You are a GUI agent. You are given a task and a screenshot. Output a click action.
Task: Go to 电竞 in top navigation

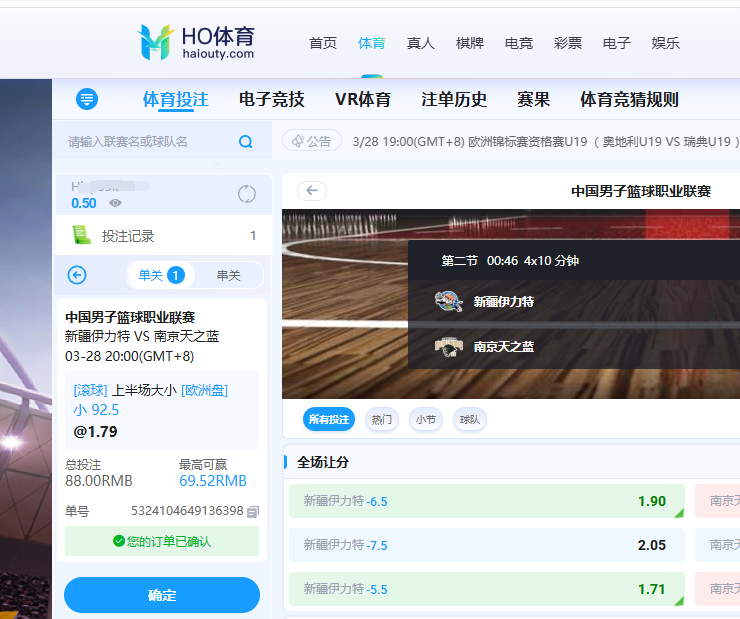click(519, 43)
